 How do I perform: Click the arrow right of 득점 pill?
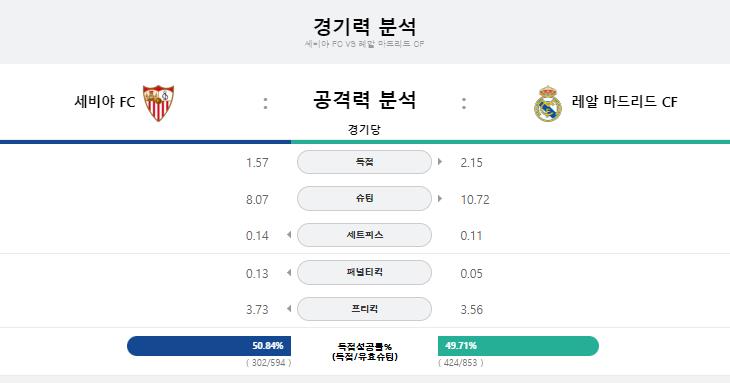pos(440,162)
